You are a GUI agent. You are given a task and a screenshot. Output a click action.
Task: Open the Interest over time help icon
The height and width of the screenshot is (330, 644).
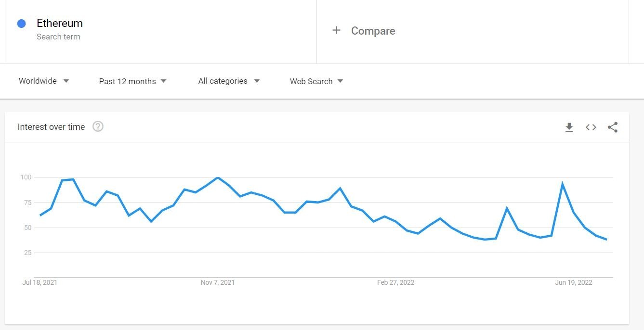coord(98,127)
